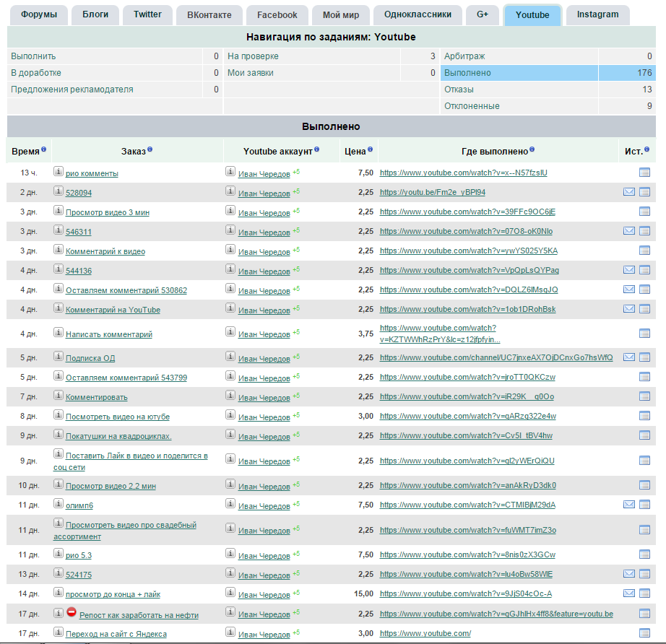Screen dimensions: 666x644
Task: Open Арбитраж section
Action: [x=464, y=56]
